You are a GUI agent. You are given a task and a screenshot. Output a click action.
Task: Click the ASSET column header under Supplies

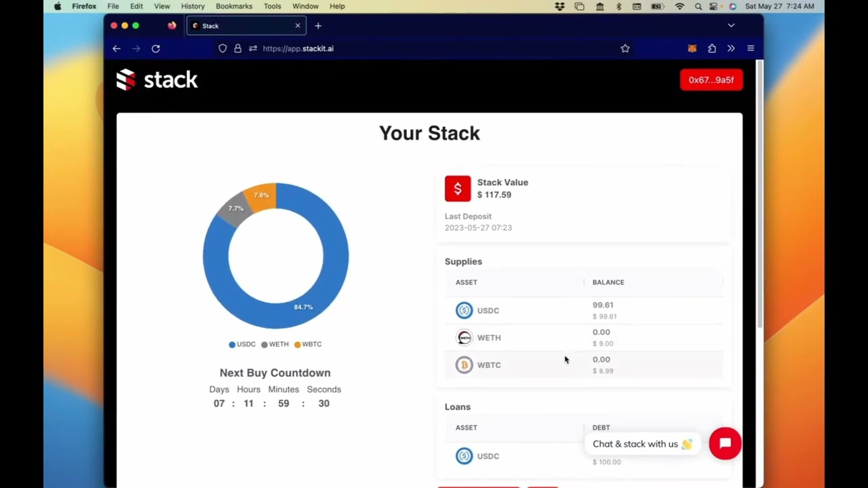coord(467,282)
